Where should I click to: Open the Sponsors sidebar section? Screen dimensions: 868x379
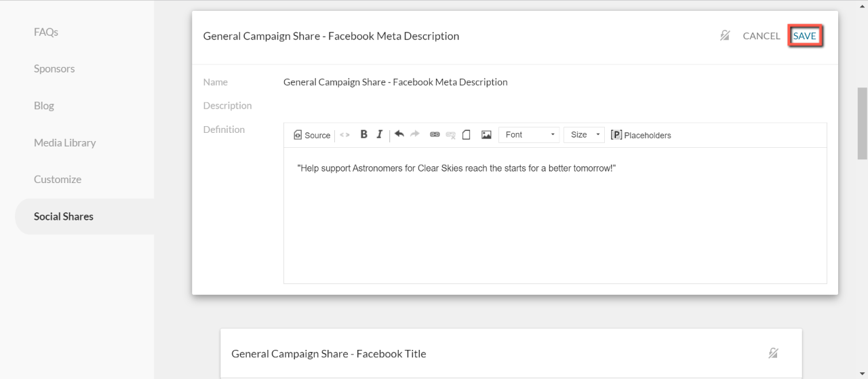click(x=54, y=68)
